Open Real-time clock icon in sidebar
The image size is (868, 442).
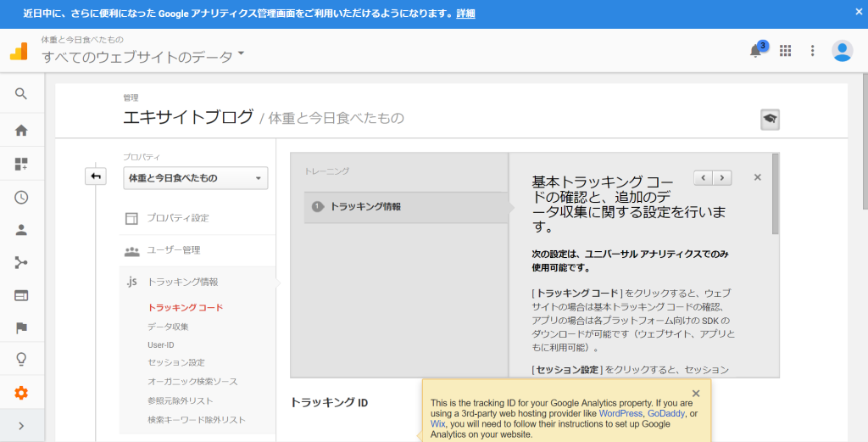tap(21, 197)
